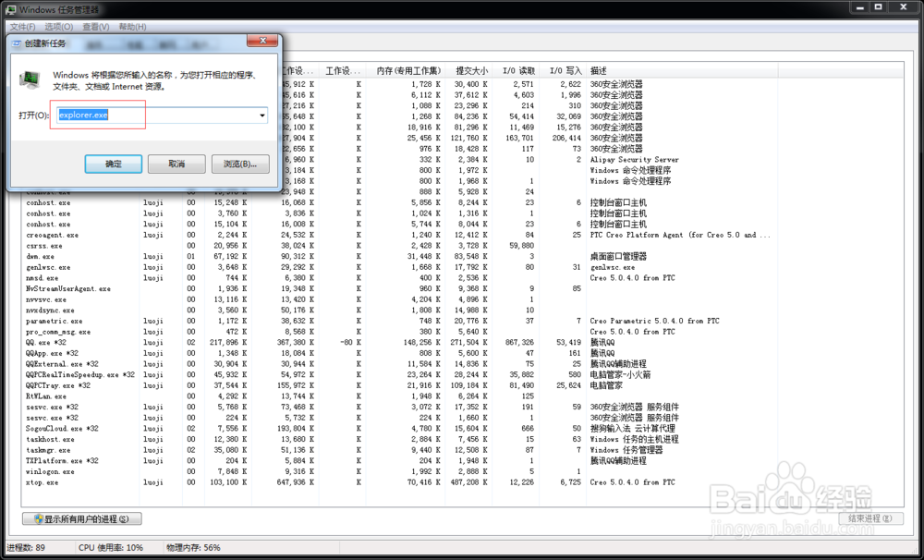Sort by 内存(专用工作集) column header
924x560 pixels.
coord(407,71)
